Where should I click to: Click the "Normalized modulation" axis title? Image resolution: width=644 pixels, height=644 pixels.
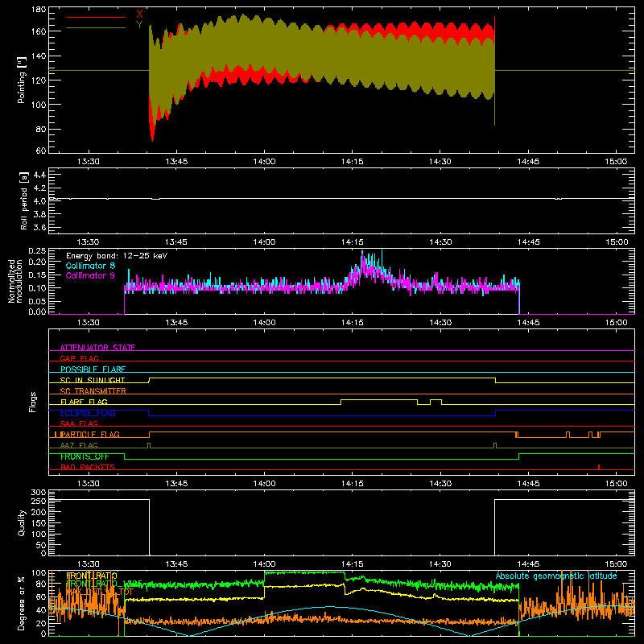15,281
